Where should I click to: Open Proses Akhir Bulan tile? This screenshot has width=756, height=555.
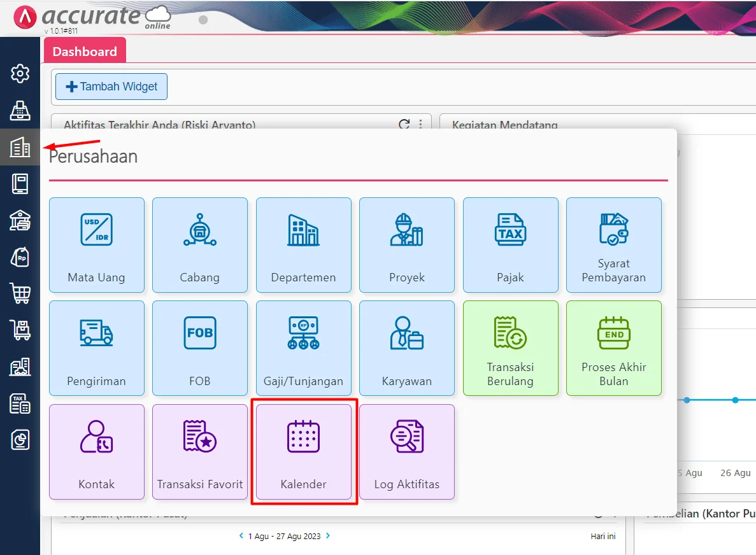click(613, 348)
